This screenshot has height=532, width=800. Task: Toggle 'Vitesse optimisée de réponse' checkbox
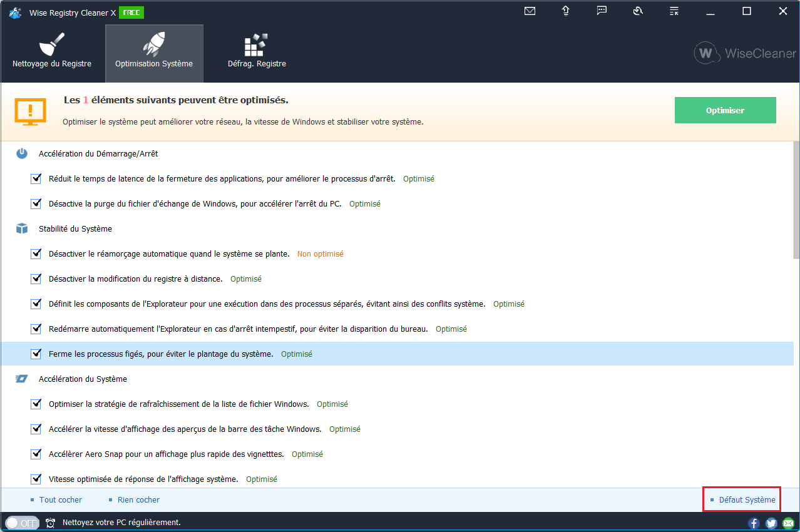coord(36,479)
